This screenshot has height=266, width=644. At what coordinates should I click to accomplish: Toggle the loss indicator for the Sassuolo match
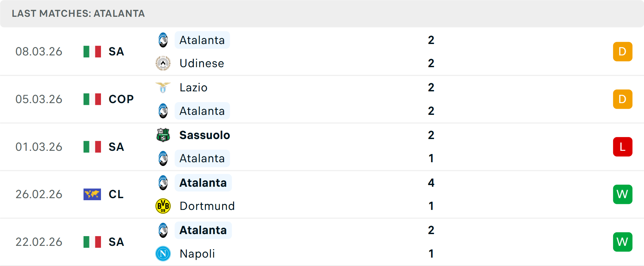point(623,147)
